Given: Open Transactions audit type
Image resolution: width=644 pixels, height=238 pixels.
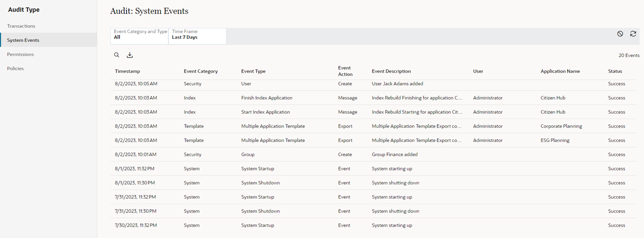Looking at the screenshot, I should (x=21, y=26).
